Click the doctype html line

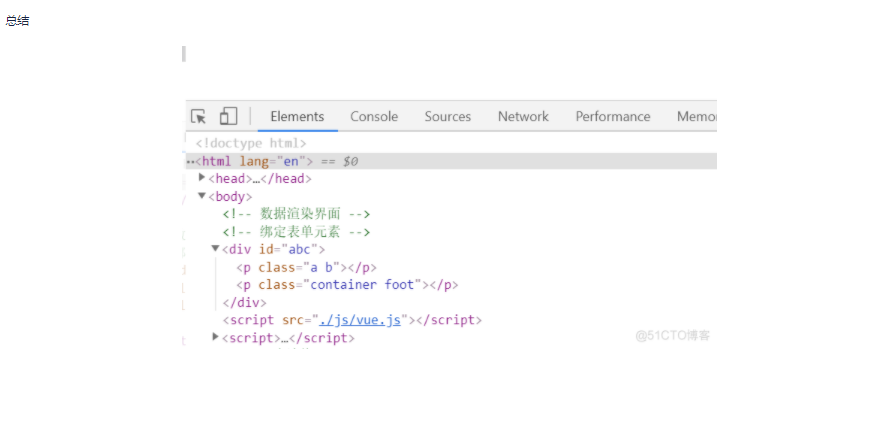click(251, 143)
